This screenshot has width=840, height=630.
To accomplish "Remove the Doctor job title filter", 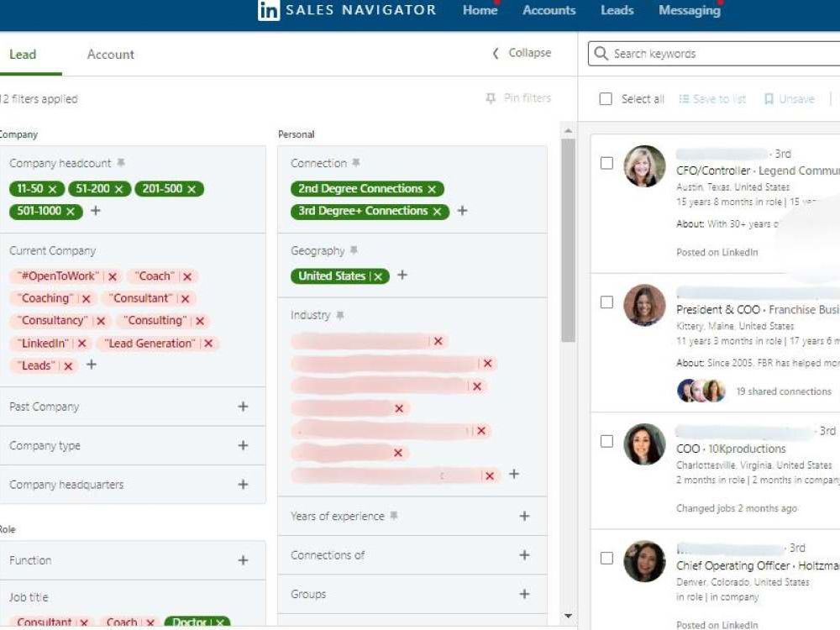I will (x=219, y=622).
